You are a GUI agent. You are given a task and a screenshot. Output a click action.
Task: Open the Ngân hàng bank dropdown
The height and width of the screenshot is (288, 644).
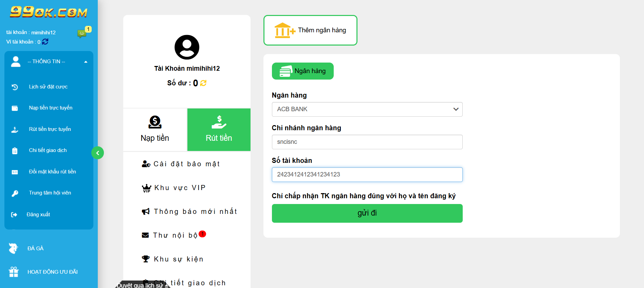click(x=367, y=109)
